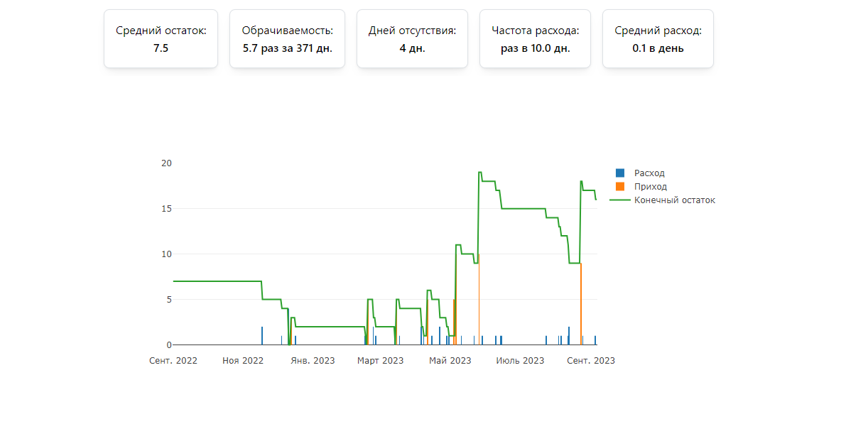The height and width of the screenshot is (434, 868).
Task: Select the Янв. 2023 axis label
Action: (x=313, y=361)
